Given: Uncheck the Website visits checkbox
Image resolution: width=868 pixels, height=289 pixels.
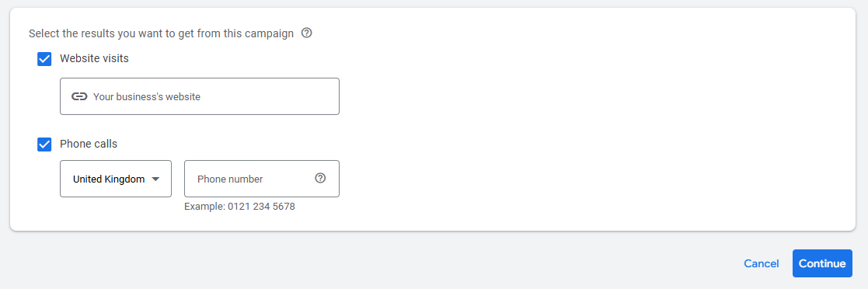Looking at the screenshot, I should [x=44, y=59].
